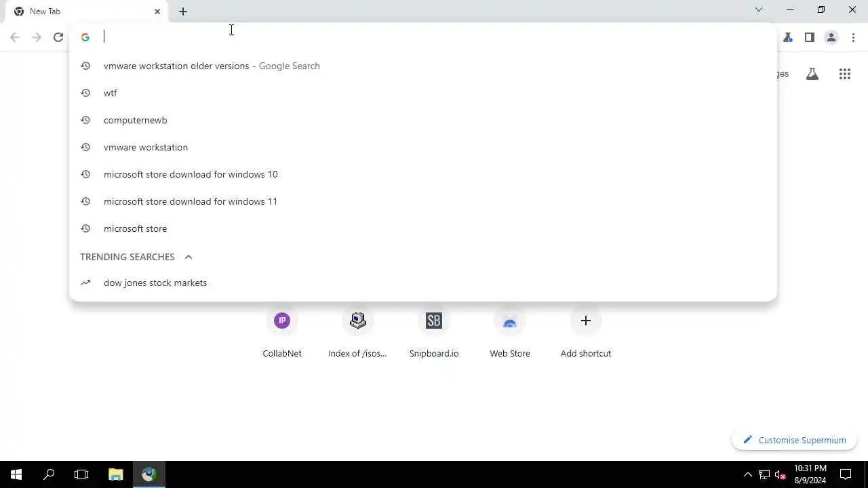Open the profile avatar icon

831,37
